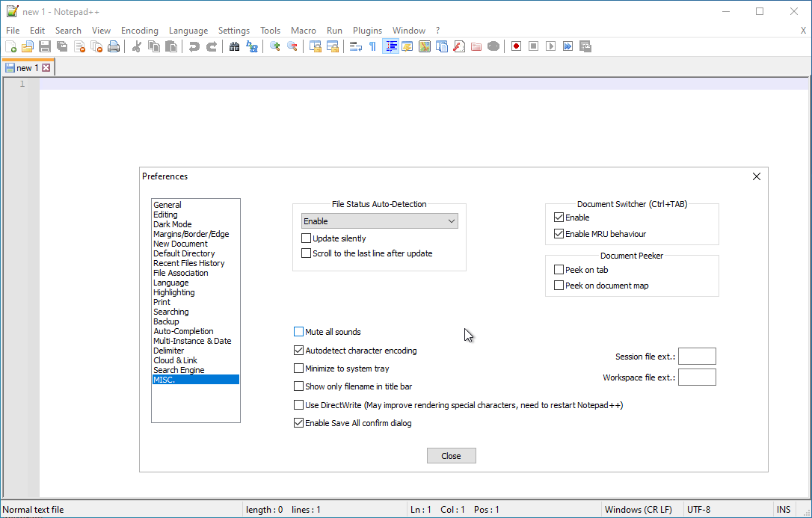Click the Paste toolbar icon

coord(171,46)
